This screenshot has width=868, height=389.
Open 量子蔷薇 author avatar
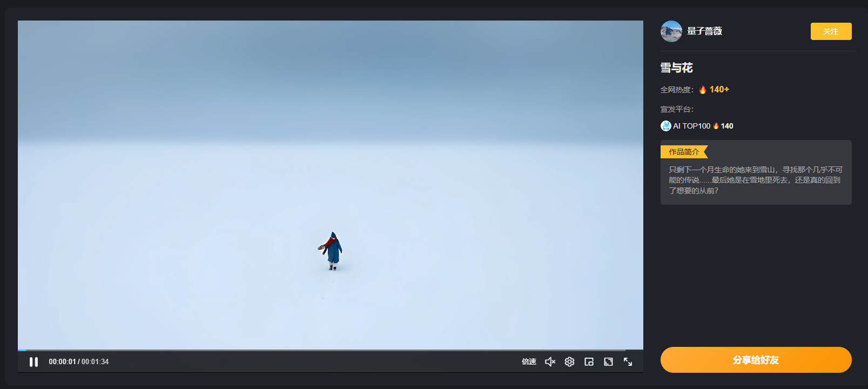[x=671, y=31]
